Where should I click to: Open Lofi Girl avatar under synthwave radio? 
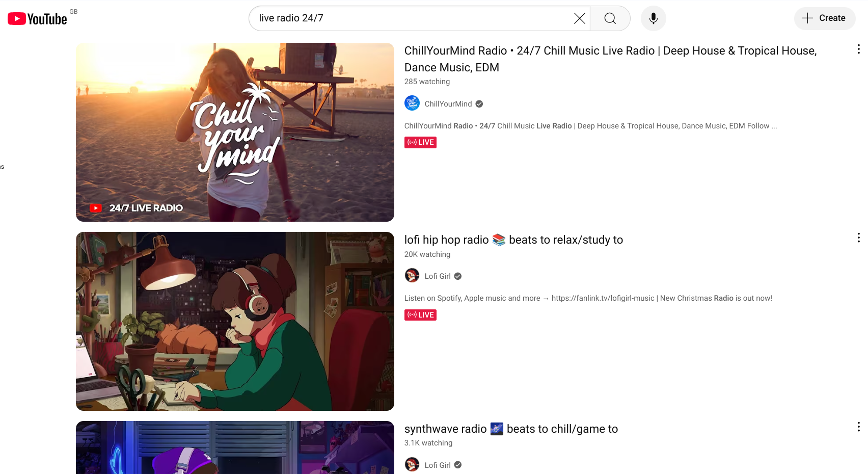[412, 464]
